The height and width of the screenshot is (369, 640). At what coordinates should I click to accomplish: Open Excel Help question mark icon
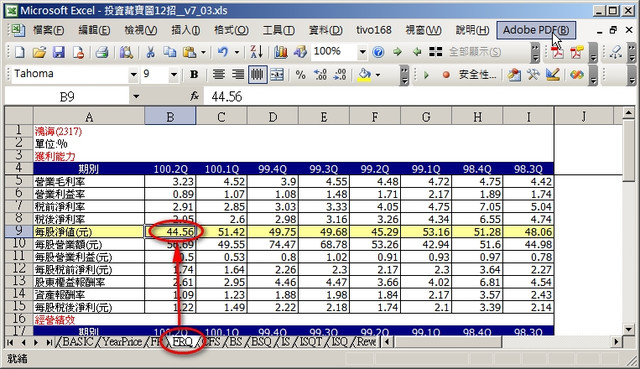tap(378, 52)
